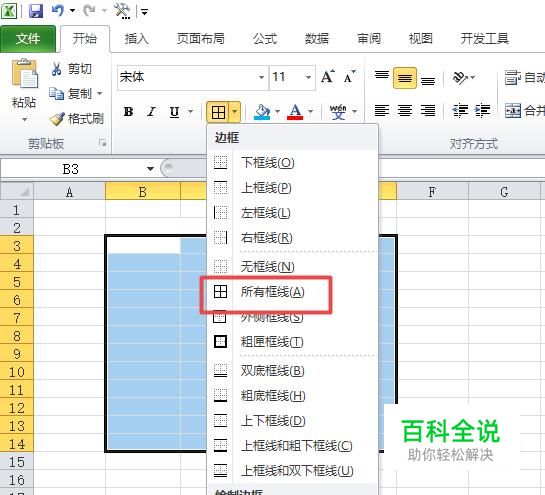Open the font size 11 dropdown
This screenshot has height=495, width=545.
308,77
